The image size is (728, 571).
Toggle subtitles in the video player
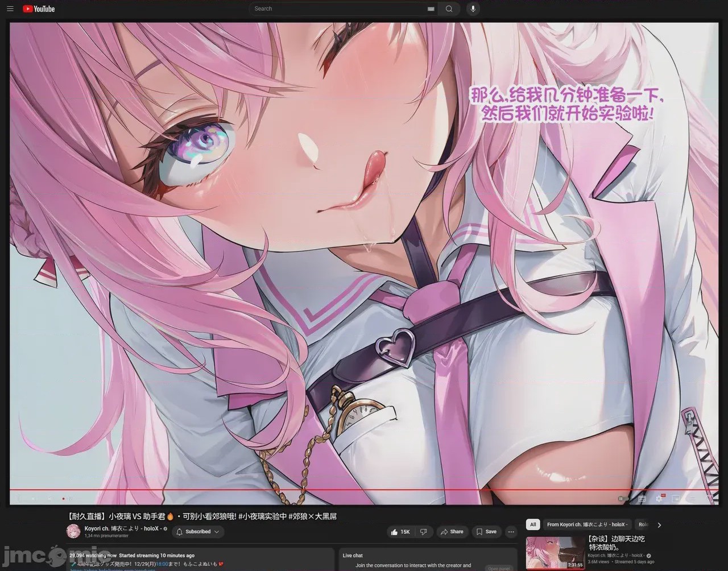(642, 498)
